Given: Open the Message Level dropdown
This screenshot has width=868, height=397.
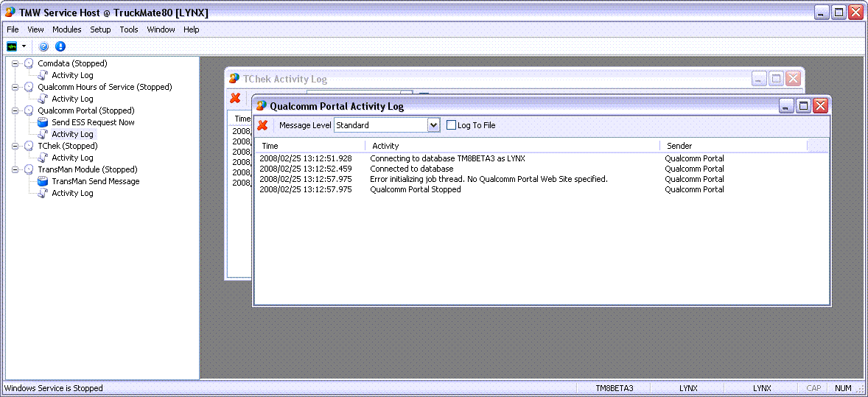Looking at the screenshot, I should pyautogui.click(x=433, y=125).
